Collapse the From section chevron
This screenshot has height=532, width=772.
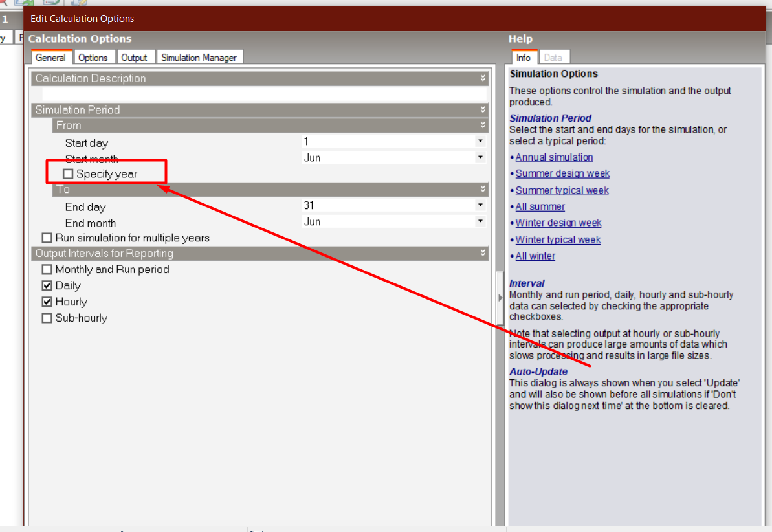[483, 125]
